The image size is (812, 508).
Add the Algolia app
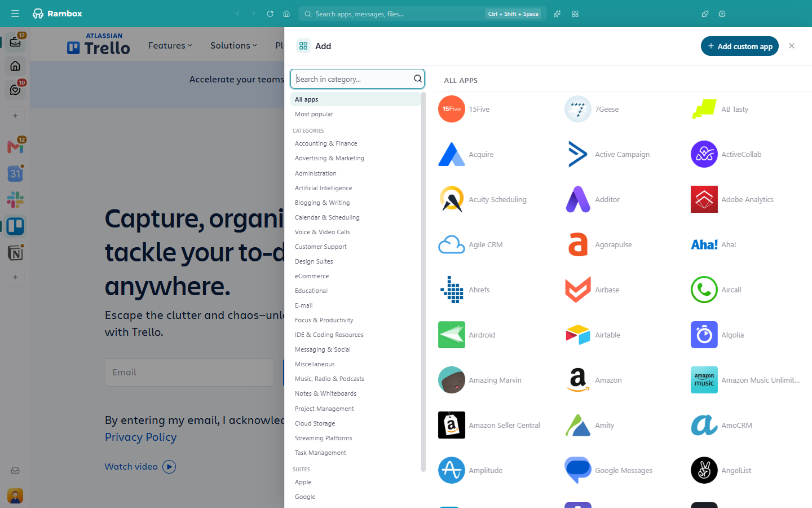point(718,335)
